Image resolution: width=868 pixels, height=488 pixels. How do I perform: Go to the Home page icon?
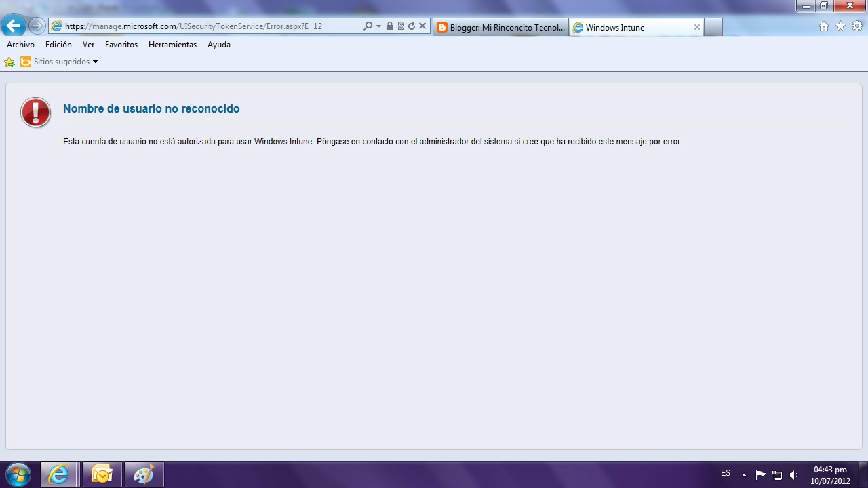click(824, 26)
